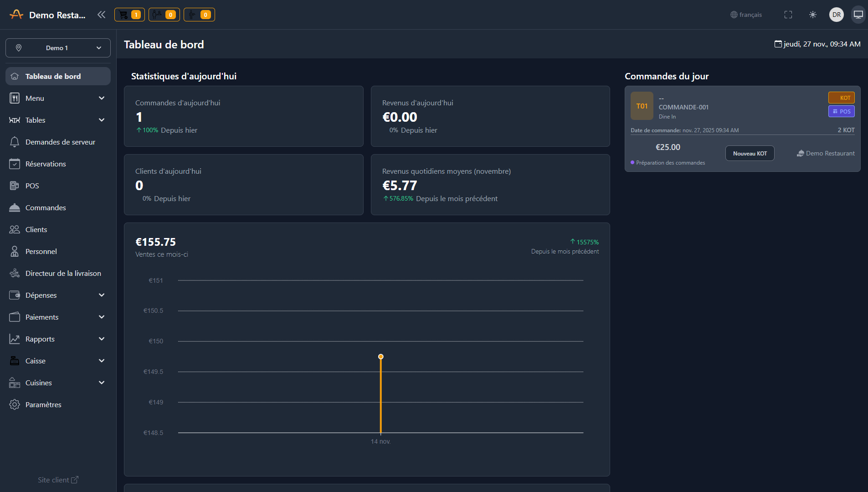Click the monitor display icon
The image size is (868, 492).
tap(858, 15)
